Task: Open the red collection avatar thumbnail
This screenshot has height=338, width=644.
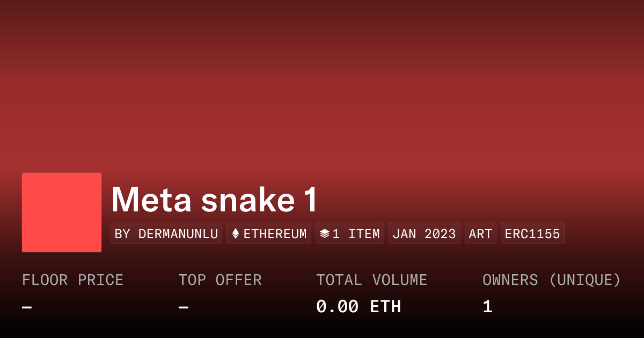Action: [x=62, y=212]
